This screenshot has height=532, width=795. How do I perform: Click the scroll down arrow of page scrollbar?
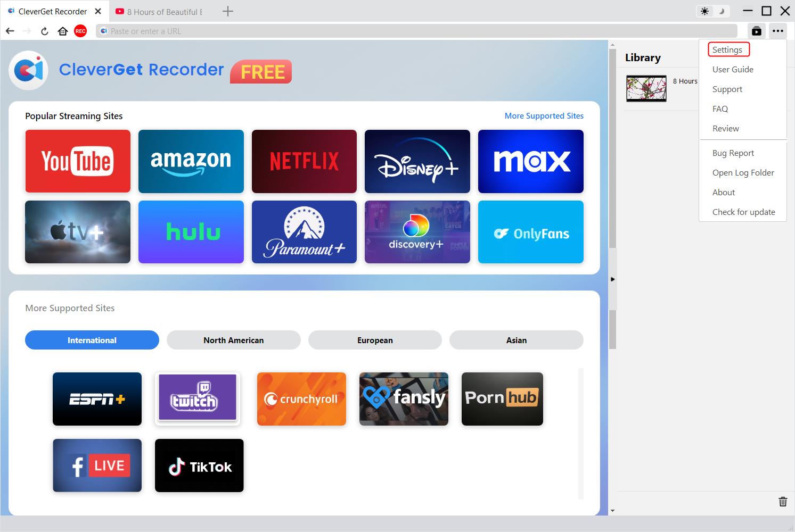612,511
